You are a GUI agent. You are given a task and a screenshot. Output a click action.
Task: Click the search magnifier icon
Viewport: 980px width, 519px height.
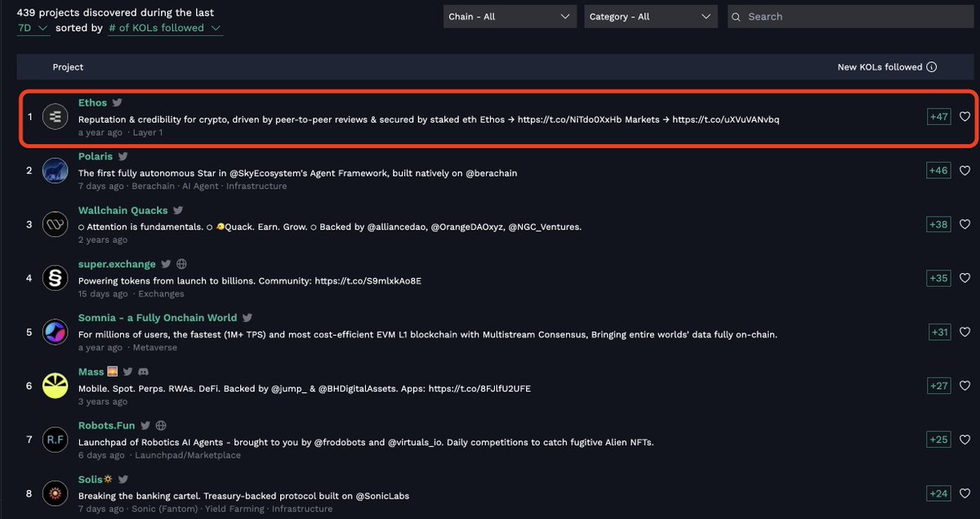click(736, 16)
